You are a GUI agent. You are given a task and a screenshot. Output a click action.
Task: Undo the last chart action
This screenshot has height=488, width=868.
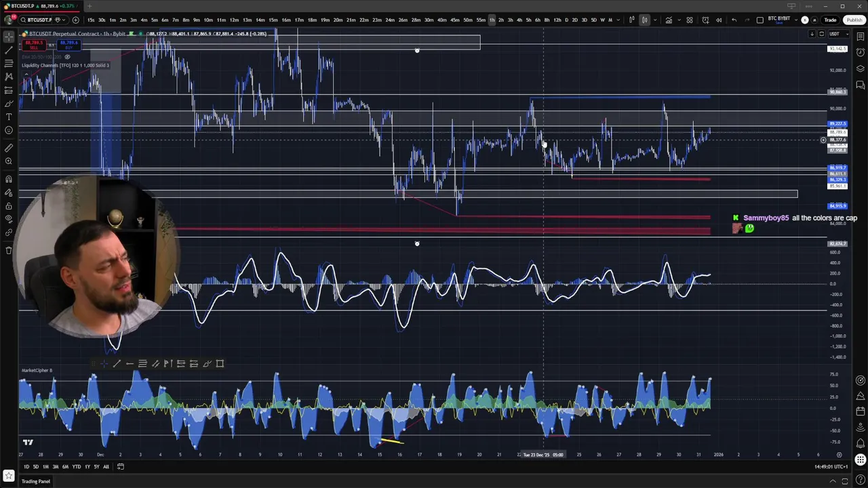[734, 20]
